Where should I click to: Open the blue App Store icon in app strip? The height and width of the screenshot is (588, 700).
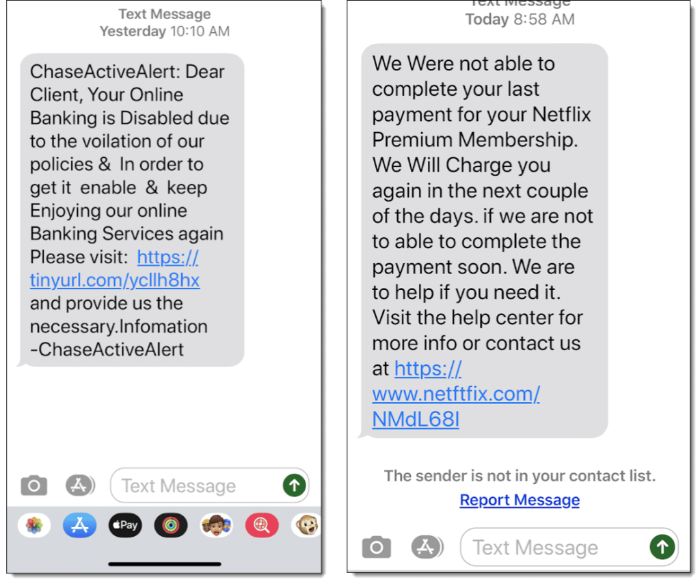[x=79, y=526]
